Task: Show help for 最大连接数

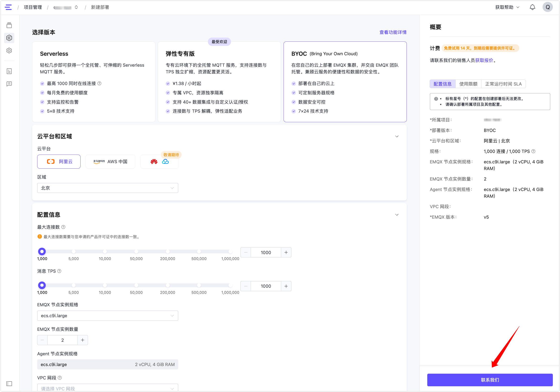Action: coord(63,227)
